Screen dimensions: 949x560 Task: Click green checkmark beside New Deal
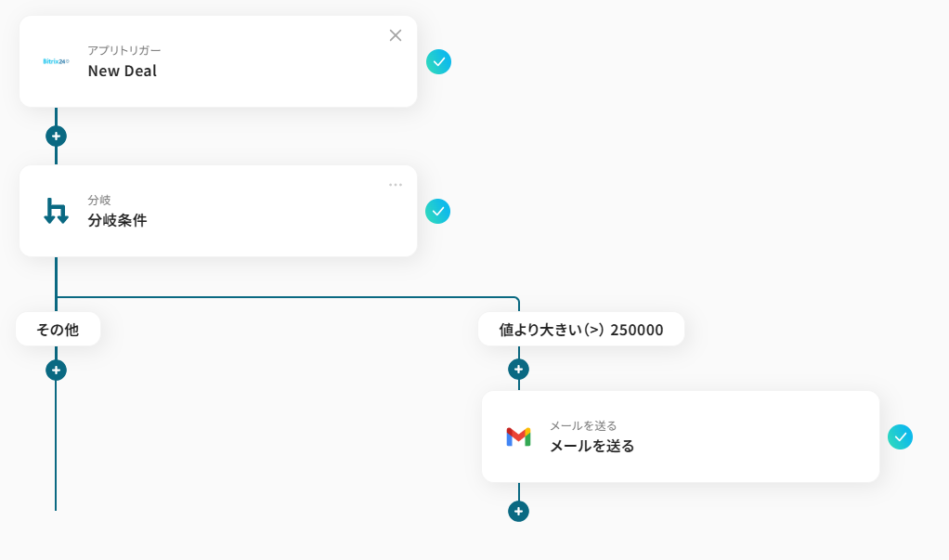(x=438, y=61)
